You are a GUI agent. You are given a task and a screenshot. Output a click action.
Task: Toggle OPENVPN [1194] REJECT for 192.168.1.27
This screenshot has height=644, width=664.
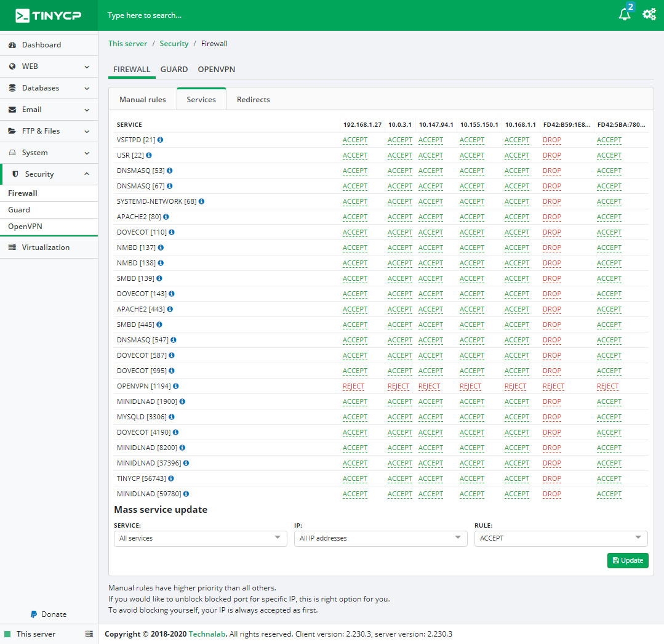point(354,387)
